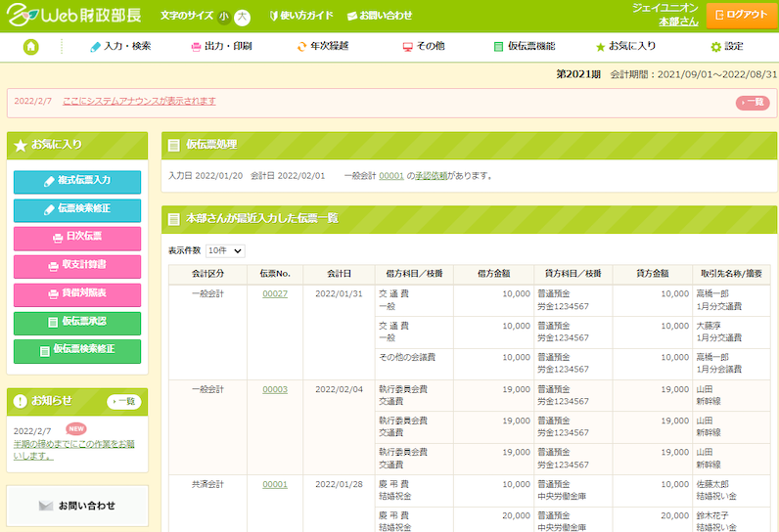Open お問い合わせ in the top header

[379, 17]
